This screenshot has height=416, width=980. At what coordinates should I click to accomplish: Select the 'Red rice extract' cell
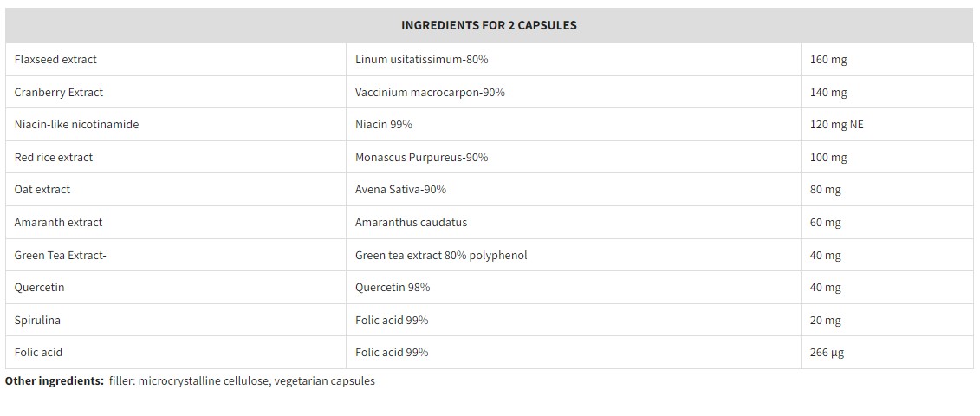54,157
